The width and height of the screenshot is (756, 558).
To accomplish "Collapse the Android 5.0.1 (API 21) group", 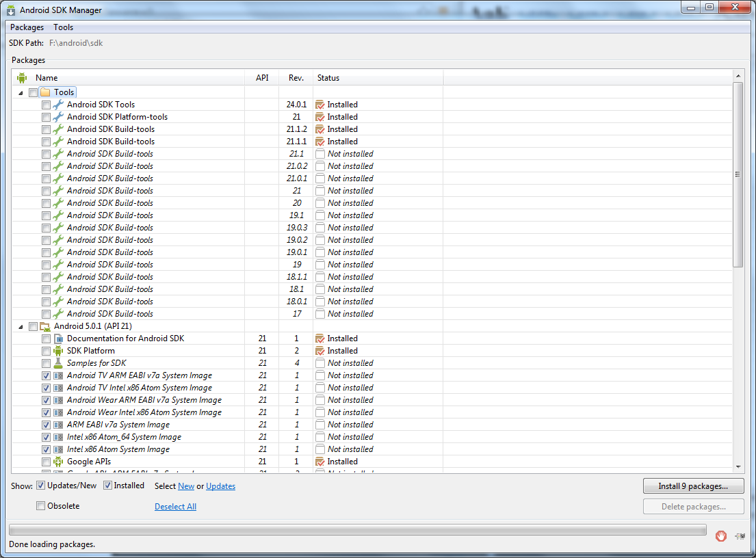I will 20,326.
